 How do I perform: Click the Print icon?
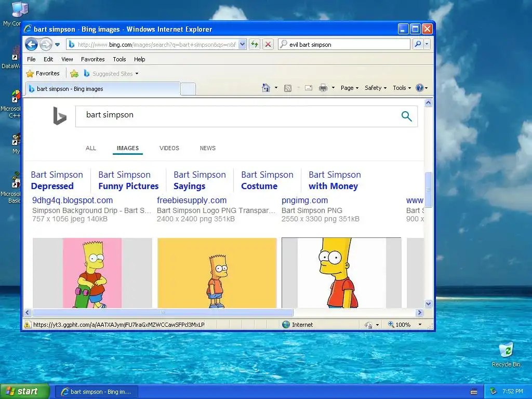[x=323, y=88]
